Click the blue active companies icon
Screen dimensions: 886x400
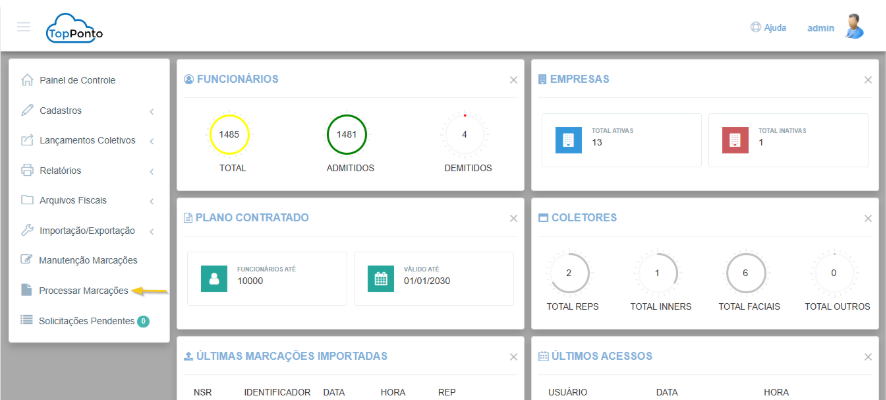pos(568,139)
